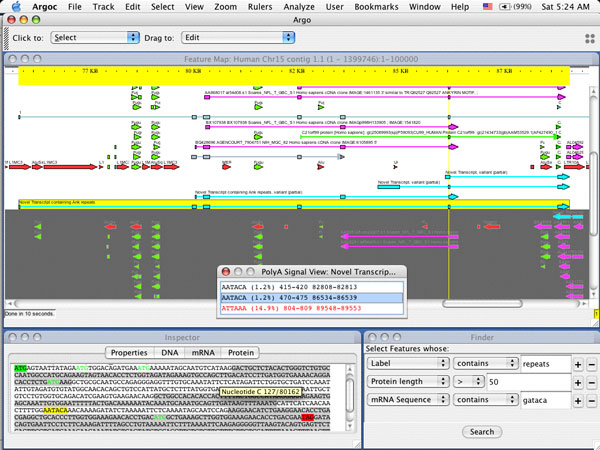Click the minus button on the Label row
This screenshot has height=450, width=600.
591,363
